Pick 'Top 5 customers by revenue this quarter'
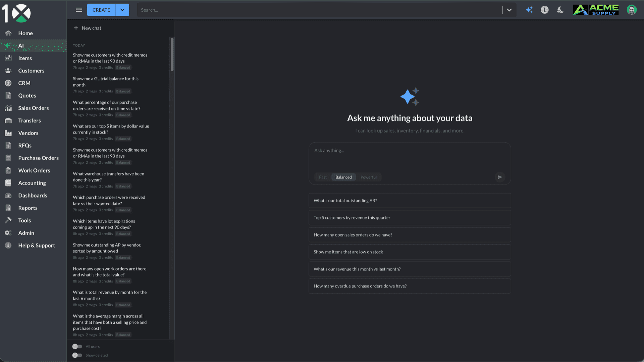 (410, 218)
